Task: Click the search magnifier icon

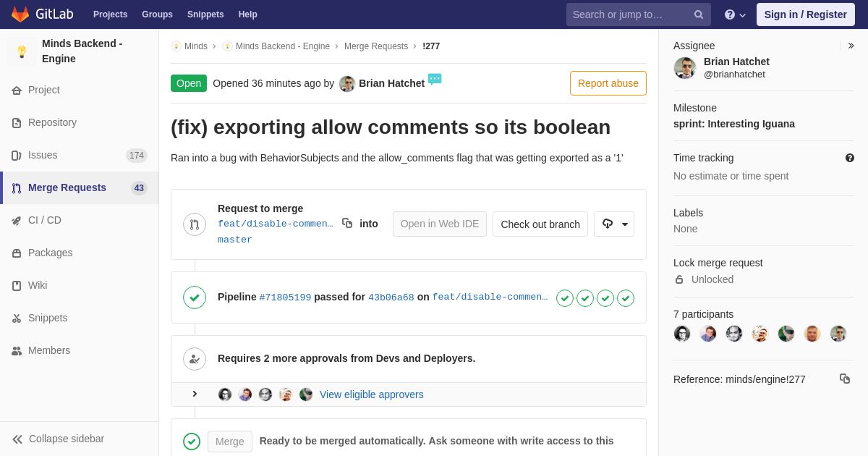Action: tap(699, 14)
